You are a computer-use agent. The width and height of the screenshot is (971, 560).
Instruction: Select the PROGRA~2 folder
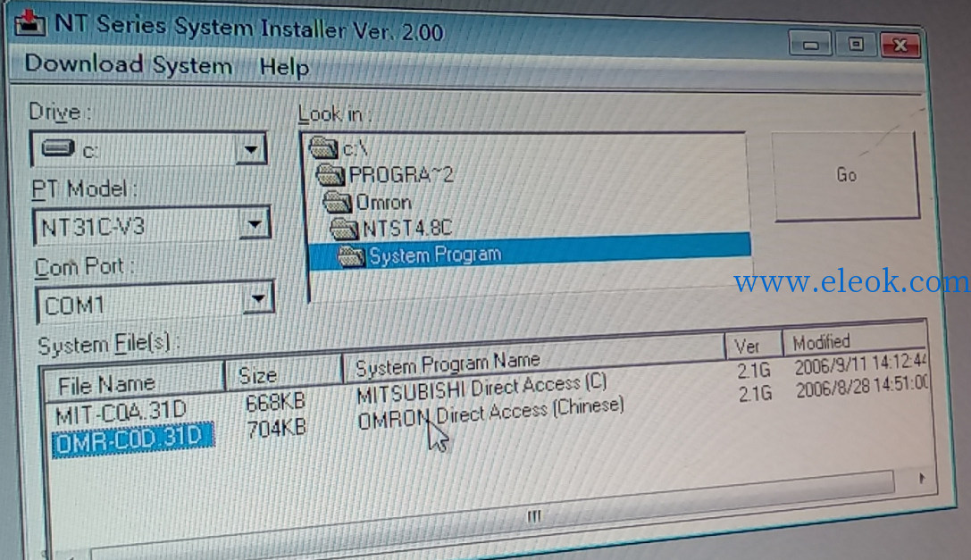pyautogui.click(x=401, y=175)
